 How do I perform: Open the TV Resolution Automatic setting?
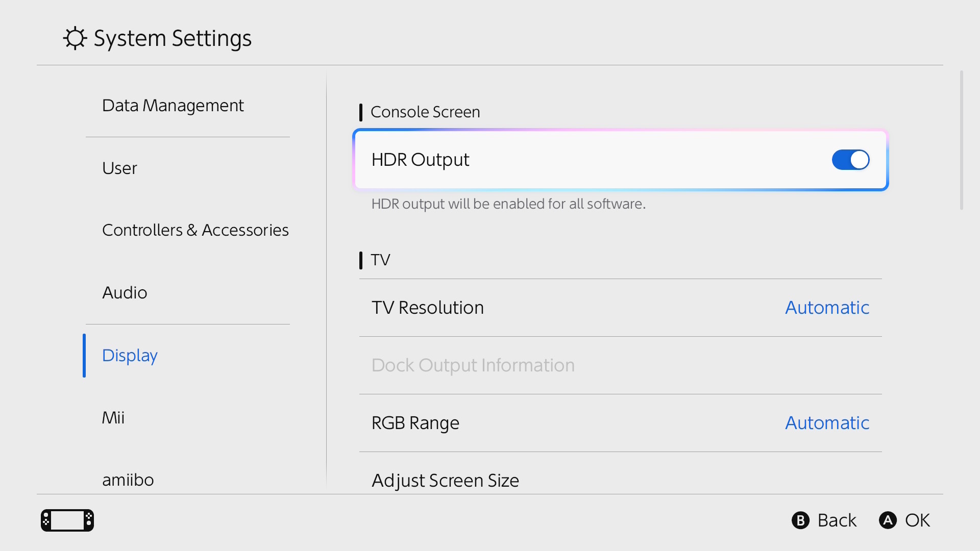[827, 308]
